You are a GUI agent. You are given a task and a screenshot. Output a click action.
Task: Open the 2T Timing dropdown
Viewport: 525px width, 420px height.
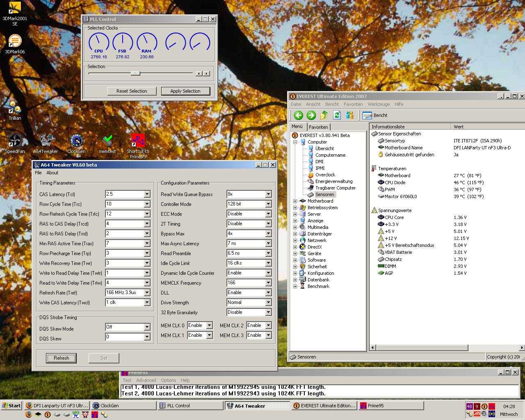pyautogui.click(x=268, y=224)
